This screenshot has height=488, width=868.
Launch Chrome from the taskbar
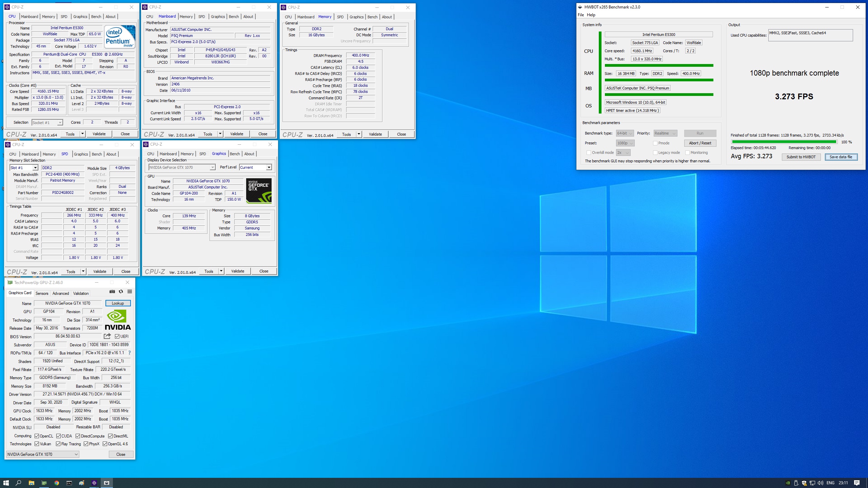[x=57, y=483]
